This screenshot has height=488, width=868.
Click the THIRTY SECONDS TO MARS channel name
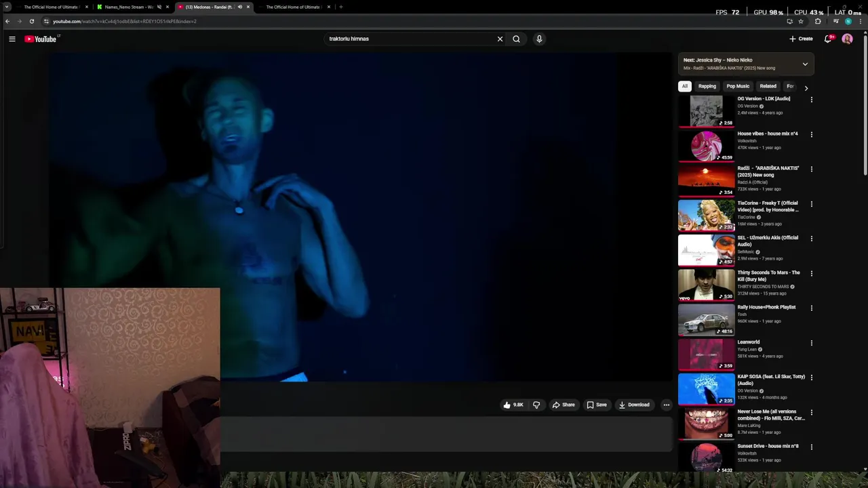point(763,287)
